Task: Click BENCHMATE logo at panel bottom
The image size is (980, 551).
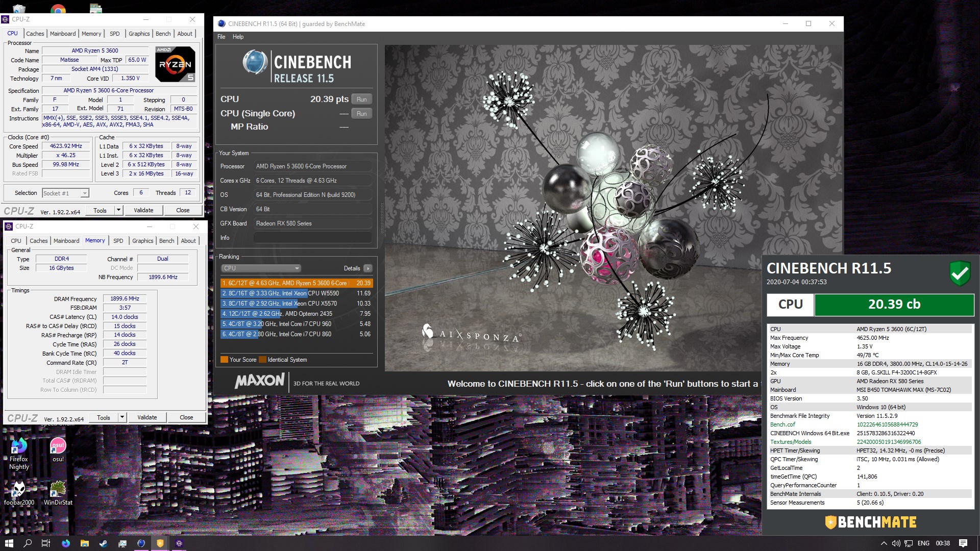Action: tap(871, 522)
